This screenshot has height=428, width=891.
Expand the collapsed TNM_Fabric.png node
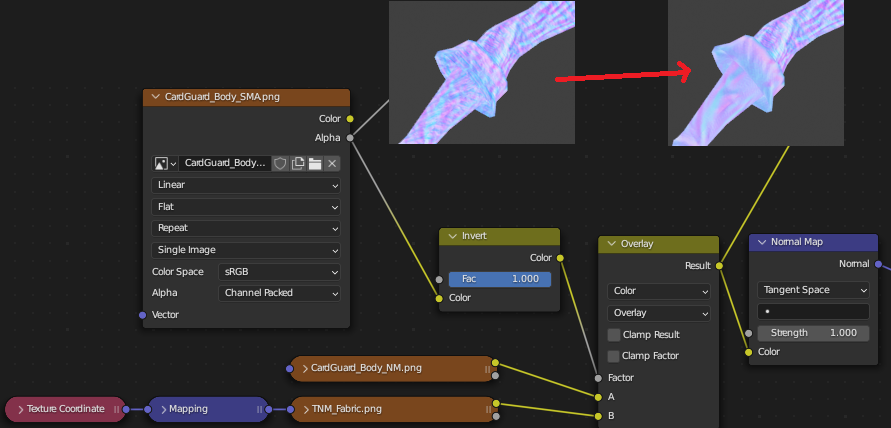pyautogui.click(x=304, y=409)
